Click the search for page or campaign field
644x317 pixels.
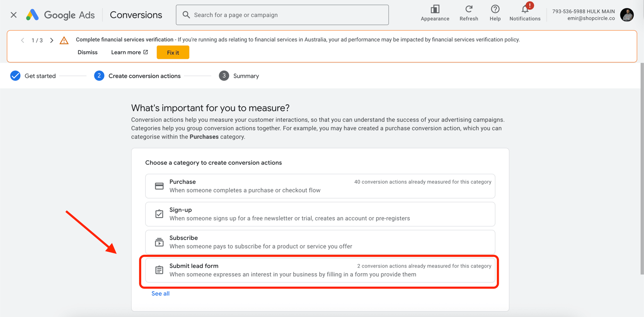(282, 15)
